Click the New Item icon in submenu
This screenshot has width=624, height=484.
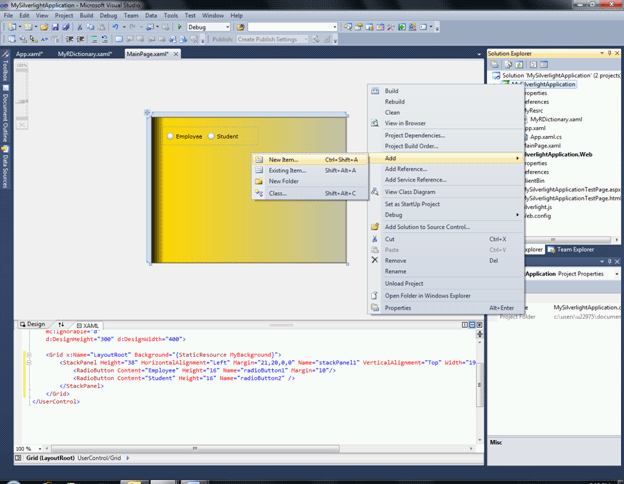(x=259, y=159)
